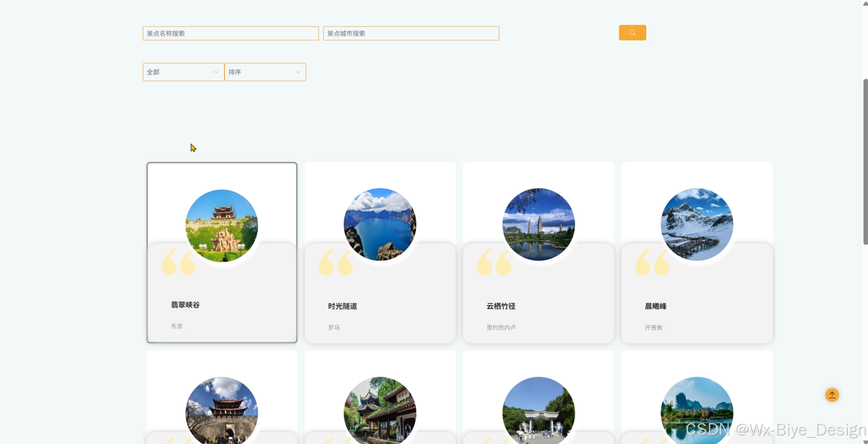Select the 时光隧道 attraction title

point(343,306)
